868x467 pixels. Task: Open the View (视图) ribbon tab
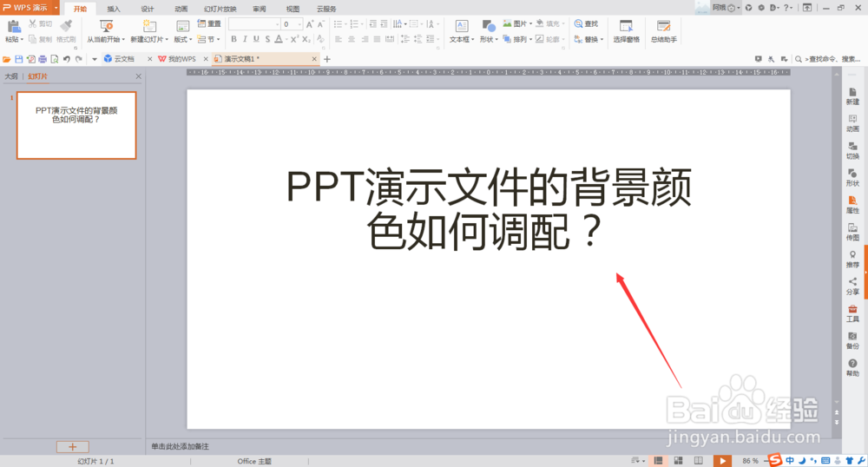(293, 9)
